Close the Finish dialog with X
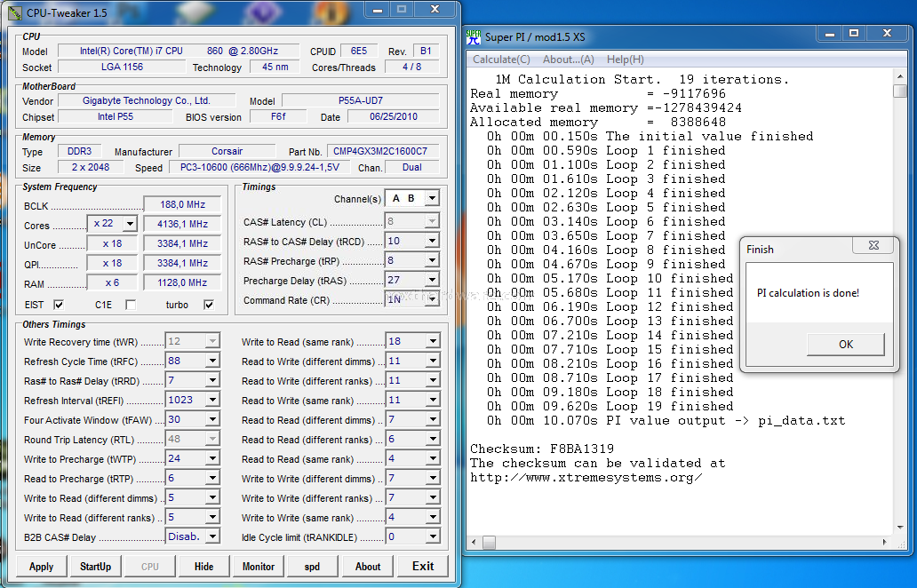The width and height of the screenshot is (917, 588). 873,245
